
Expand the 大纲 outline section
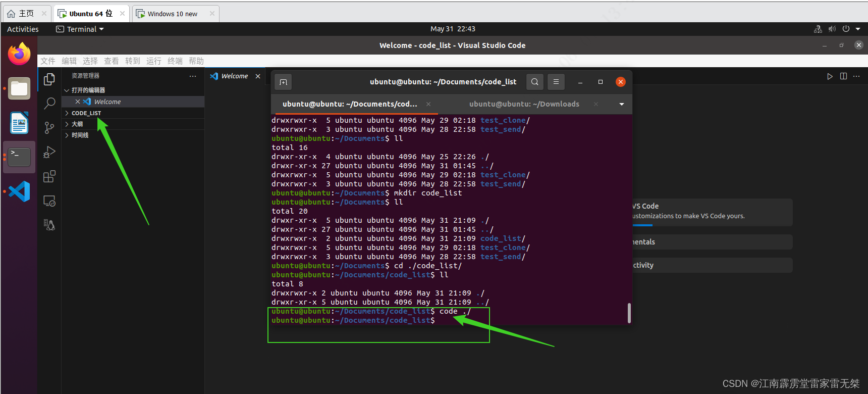(x=133, y=124)
